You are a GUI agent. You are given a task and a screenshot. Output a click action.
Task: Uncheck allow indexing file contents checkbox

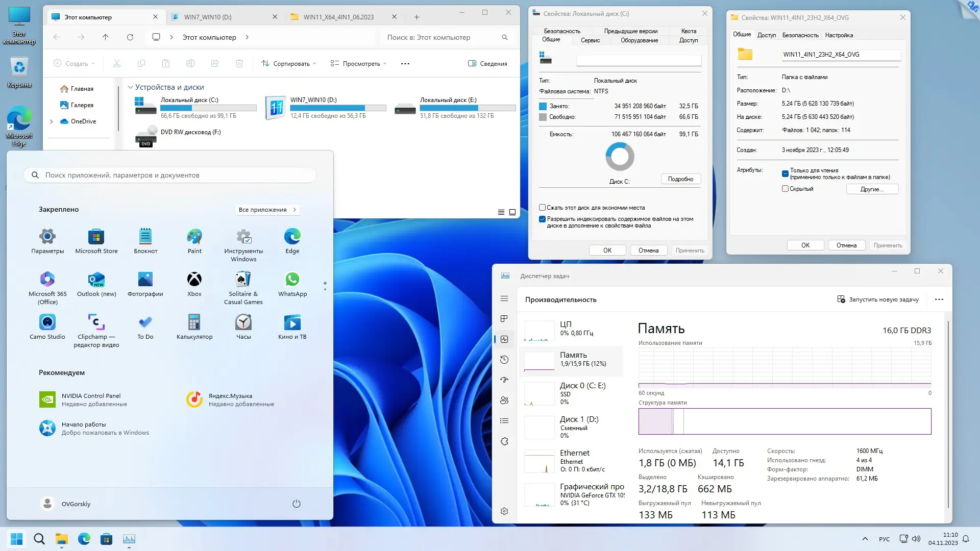click(x=542, y=219)
